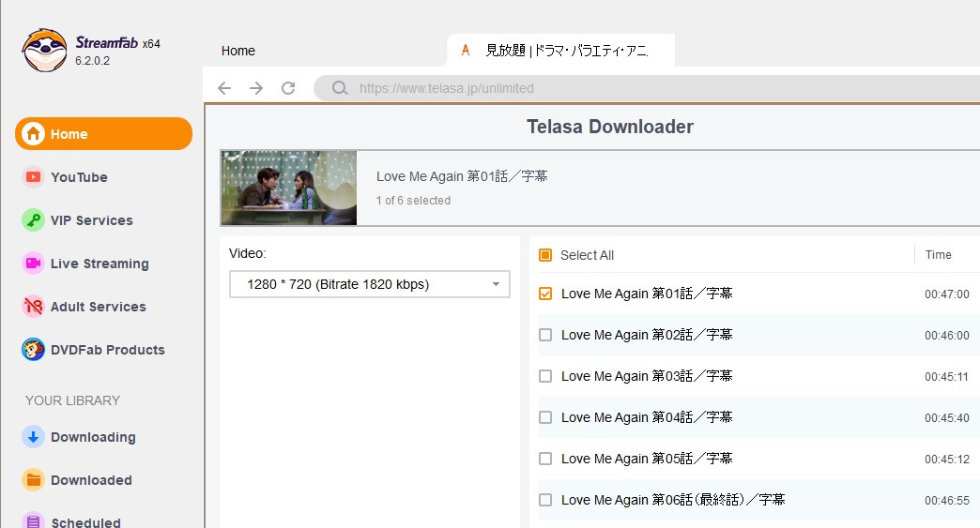The image size is (980, 528).
Task: Click the 'Video:' label
Action: click(248, 253)
